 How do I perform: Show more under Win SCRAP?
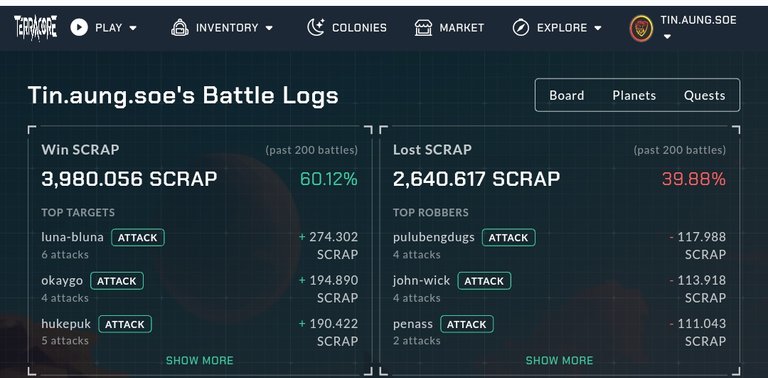tap(200, 361)
